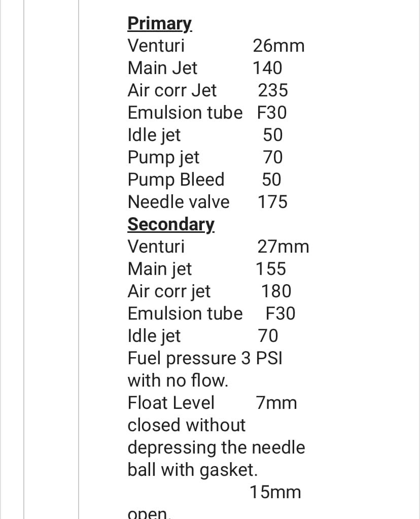This screenshot has height=519, width=420.
Task: Click the Fuel pressure 3 PSI text
Action: [x=205, y=359]
